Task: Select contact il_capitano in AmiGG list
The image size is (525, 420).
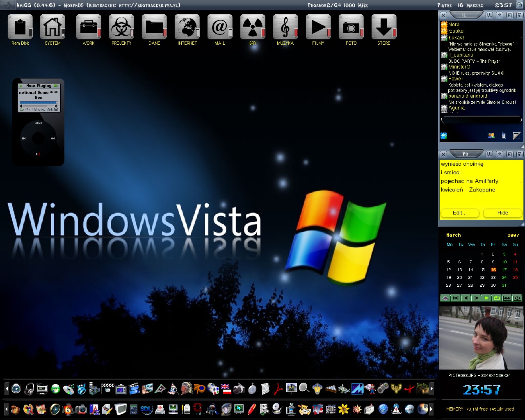Action: tap(461, 55)
